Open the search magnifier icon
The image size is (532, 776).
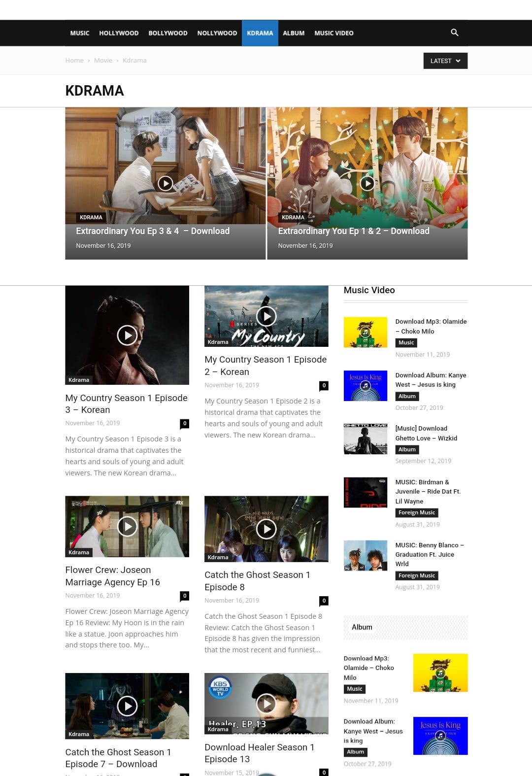click(x=455, y=33)
